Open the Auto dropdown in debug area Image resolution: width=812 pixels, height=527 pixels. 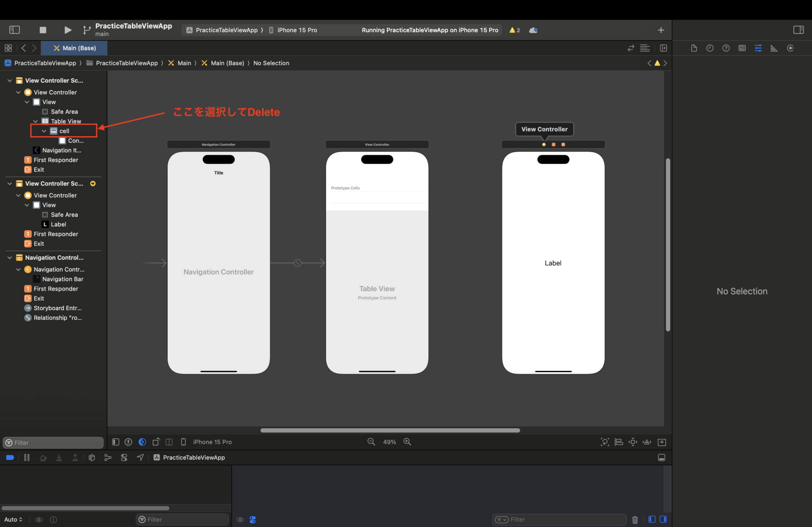coord(13,519)
